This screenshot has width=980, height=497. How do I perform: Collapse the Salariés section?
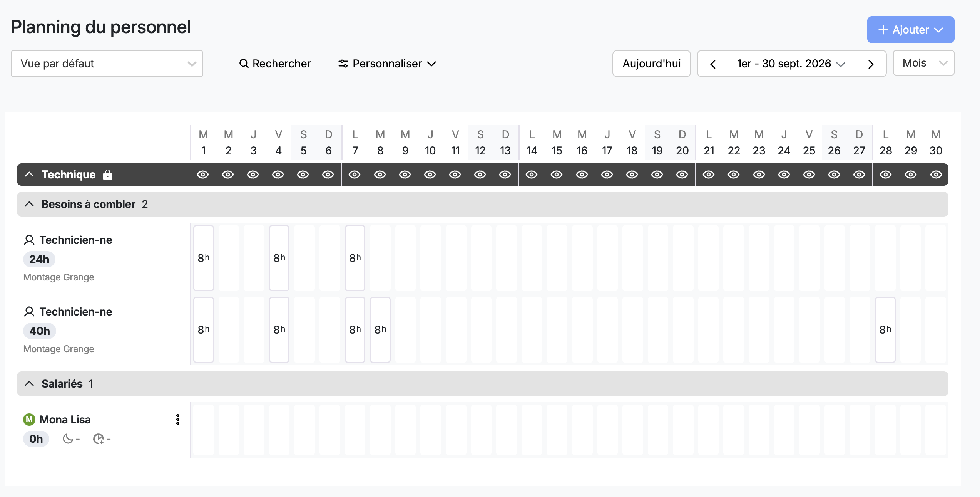point(29,384)
